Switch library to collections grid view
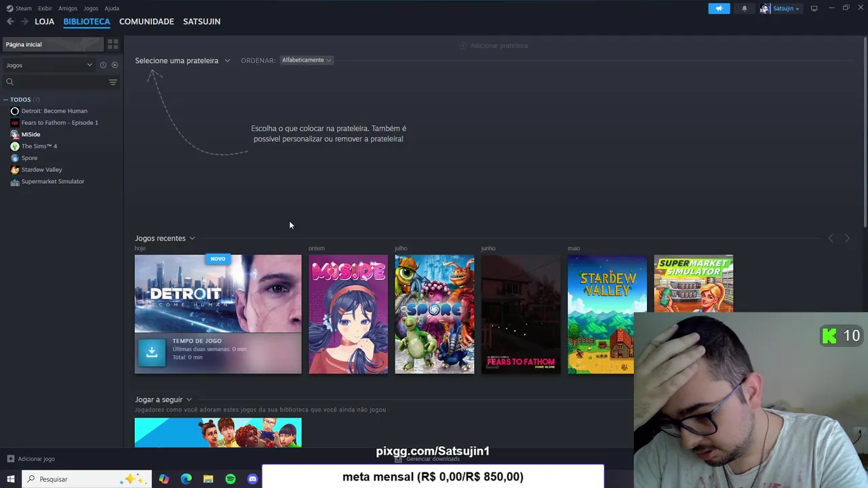This screenshot has height=488, width=868. [x=113, y=45]
